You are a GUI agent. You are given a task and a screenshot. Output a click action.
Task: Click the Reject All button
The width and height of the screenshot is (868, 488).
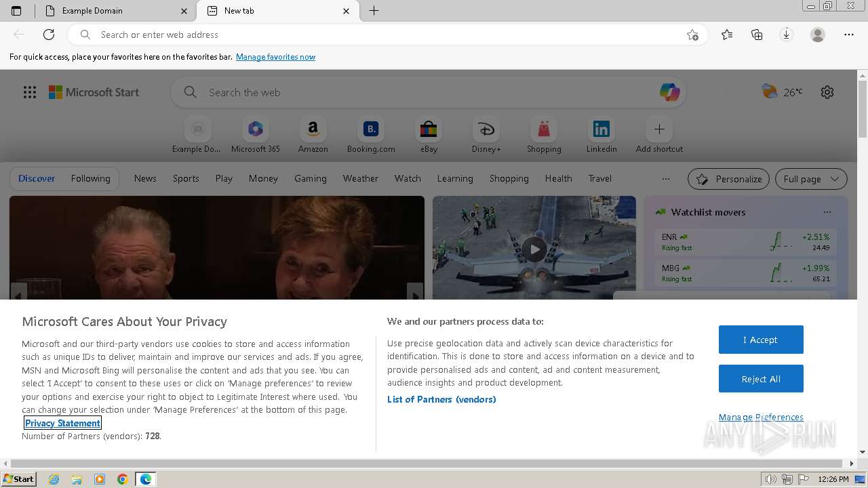[761, 379]
